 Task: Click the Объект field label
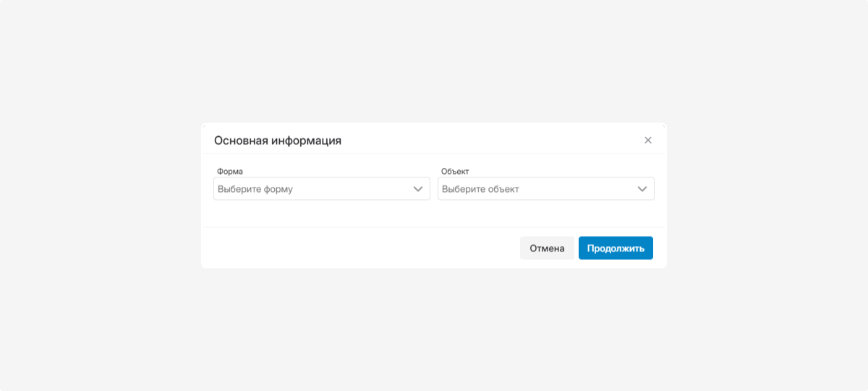pos(455,172)
